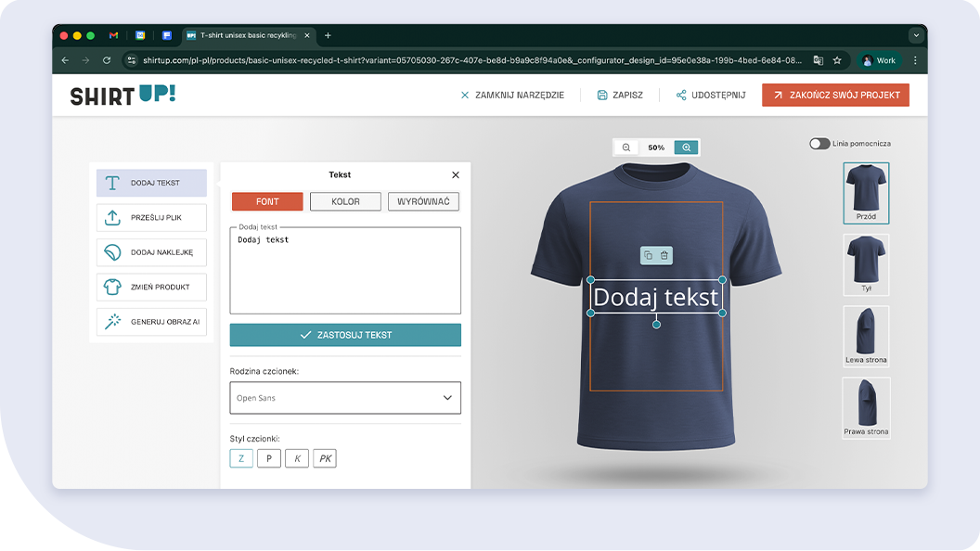Expand the tab search dropdown arrow
This screenshot has height=551, width=980.
pyautogui.click(x=916, y=35)
